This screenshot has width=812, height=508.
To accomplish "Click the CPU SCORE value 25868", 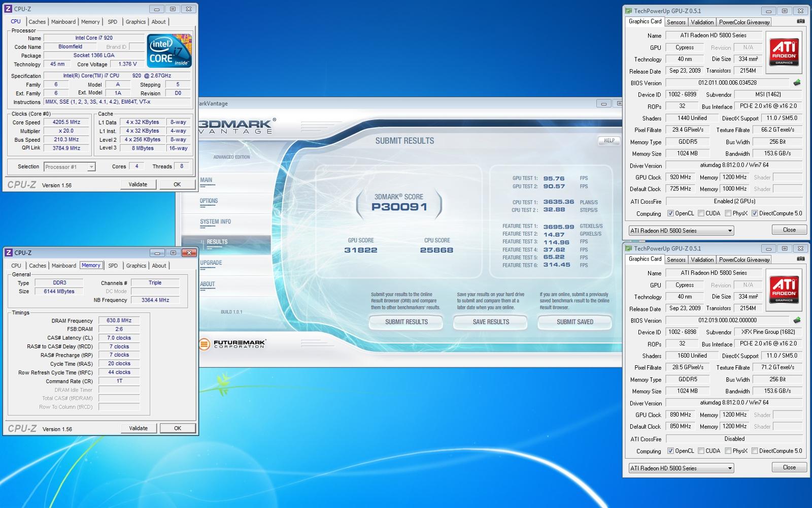I will (436, 250).
